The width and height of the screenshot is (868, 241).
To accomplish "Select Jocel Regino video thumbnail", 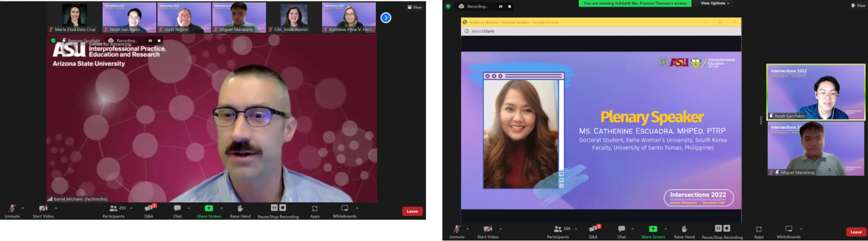I will click(184, 17).
